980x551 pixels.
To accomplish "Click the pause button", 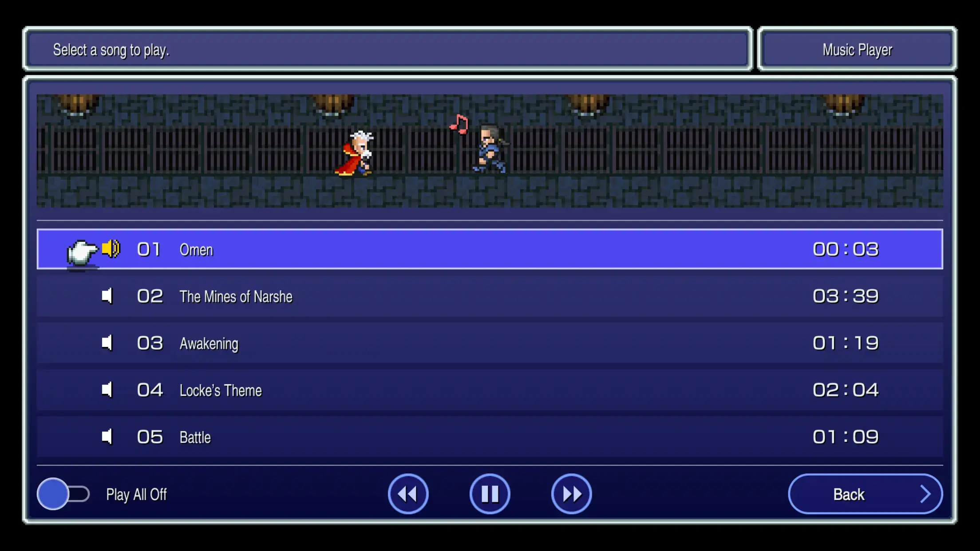I will 490,494.
